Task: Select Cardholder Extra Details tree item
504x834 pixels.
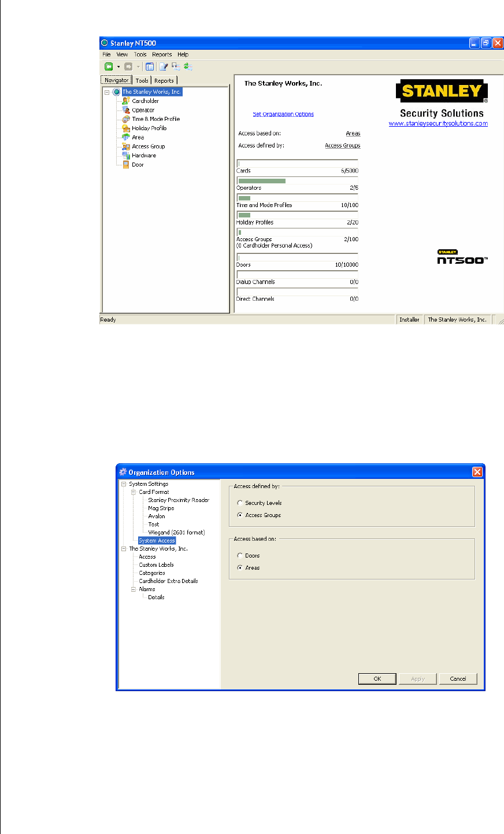Action: 168,581
